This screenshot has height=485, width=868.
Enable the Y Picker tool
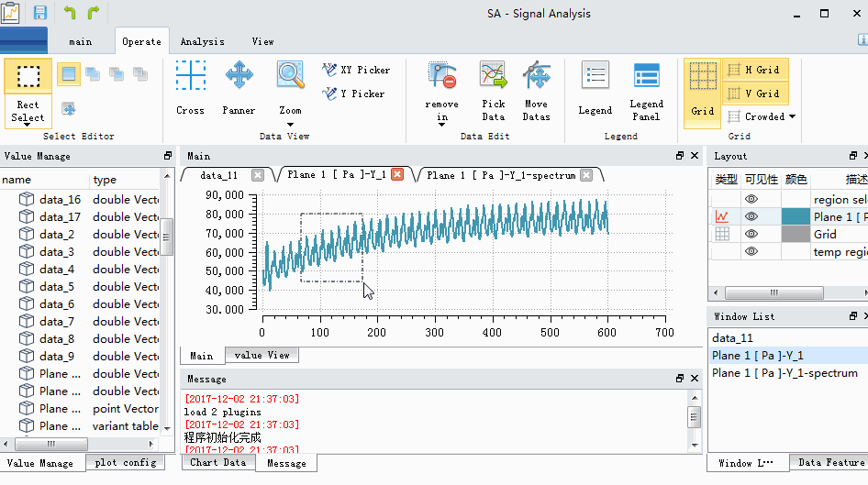point(353,94)
